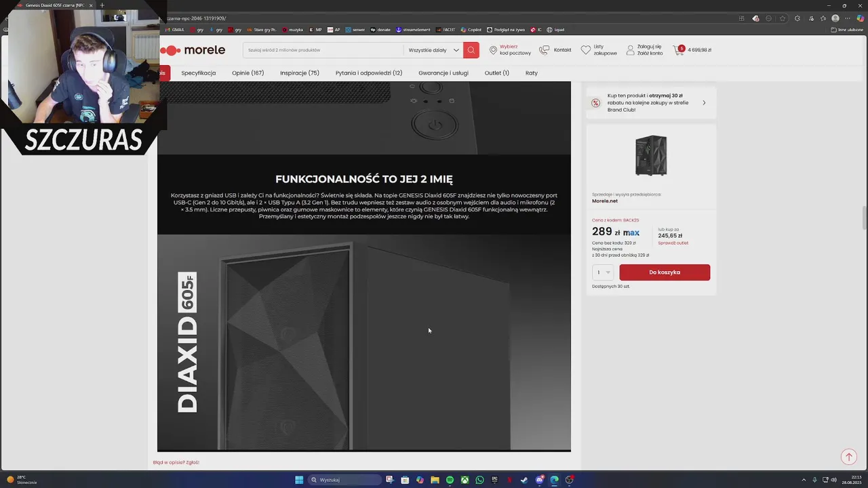Click the red search button
868x488 pixels.
(471, 50)
